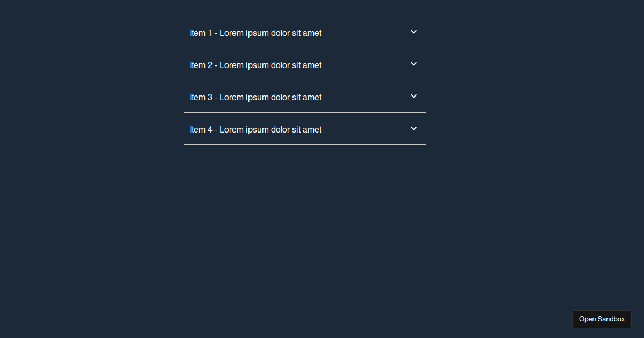Click the words 'dolor sit amet' in Item 4

(x=296, y=129)
